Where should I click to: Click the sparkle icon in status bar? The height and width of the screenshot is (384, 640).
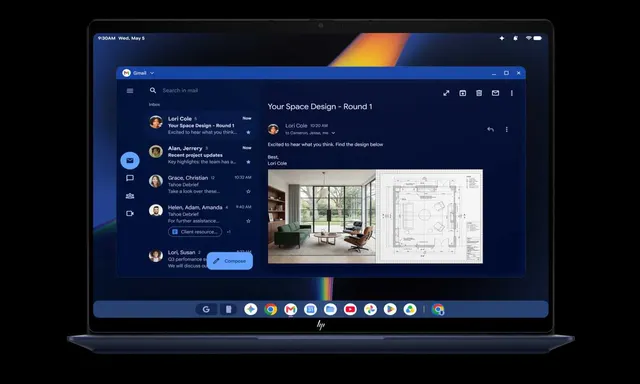pyautogui.click(x=502, y=38)
